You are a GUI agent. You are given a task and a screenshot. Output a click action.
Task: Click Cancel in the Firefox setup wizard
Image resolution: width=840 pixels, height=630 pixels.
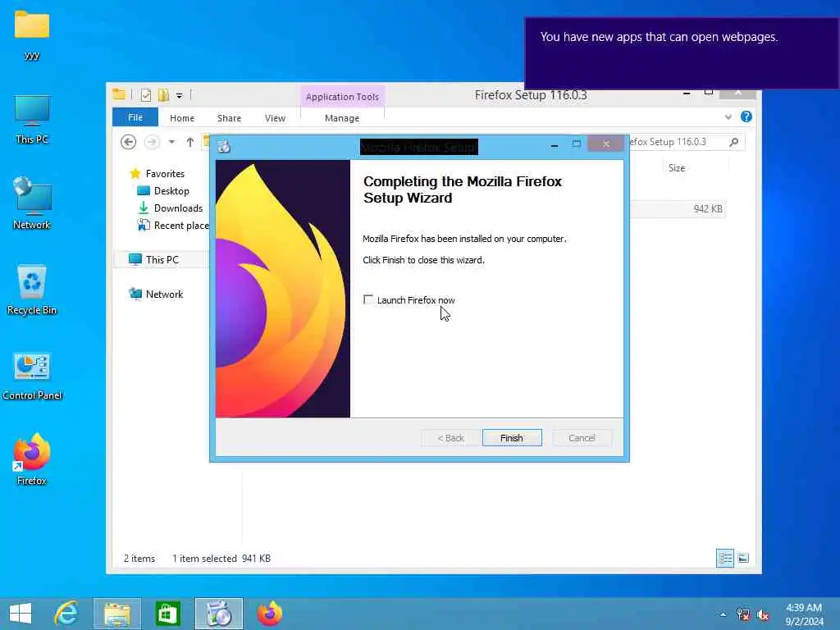[582, 438]
